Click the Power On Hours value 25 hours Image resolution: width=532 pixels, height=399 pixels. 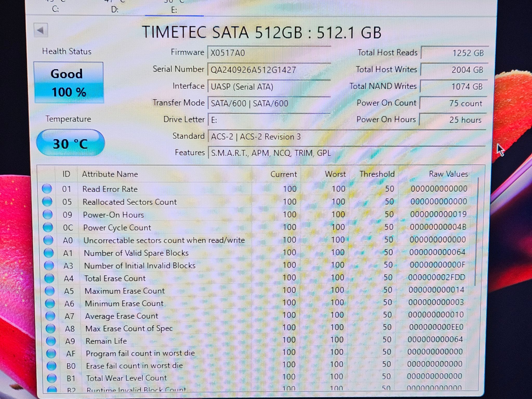pos(452,119)
